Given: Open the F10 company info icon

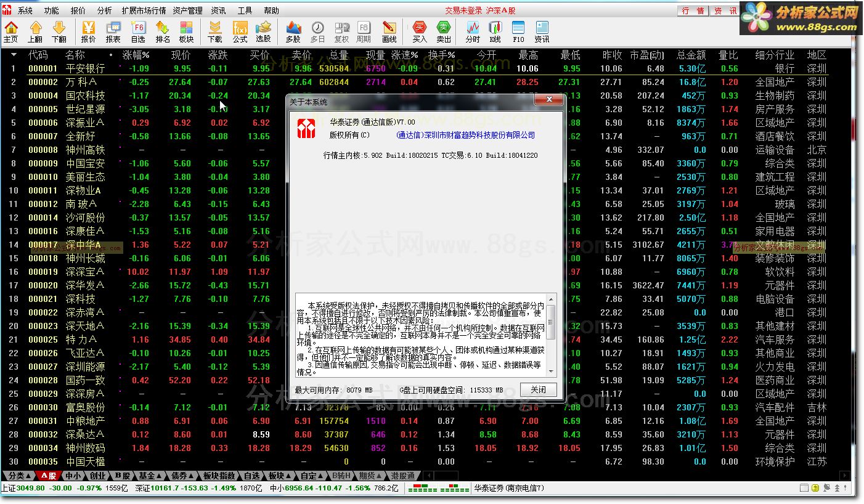Looking at the screenshot, I should coord(518,32).
